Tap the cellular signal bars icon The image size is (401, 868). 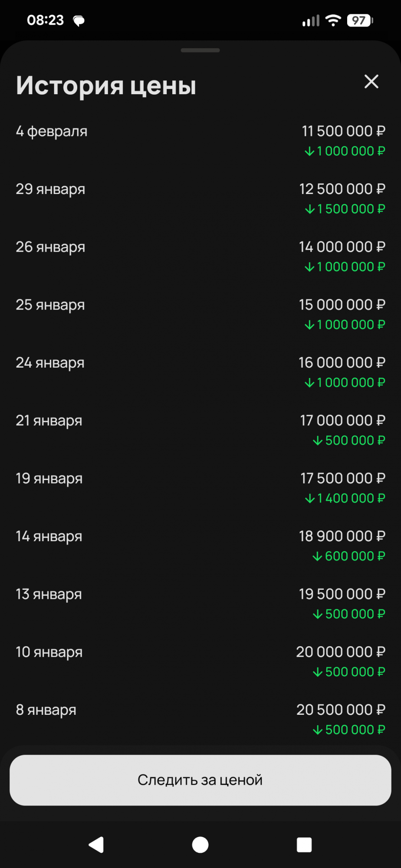[311, 20]
